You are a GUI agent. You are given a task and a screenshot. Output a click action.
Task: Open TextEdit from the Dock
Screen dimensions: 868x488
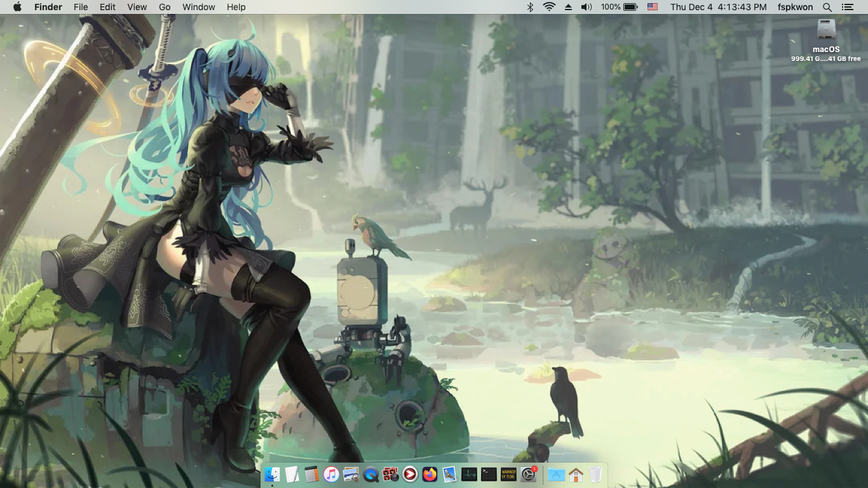[292, 474]
